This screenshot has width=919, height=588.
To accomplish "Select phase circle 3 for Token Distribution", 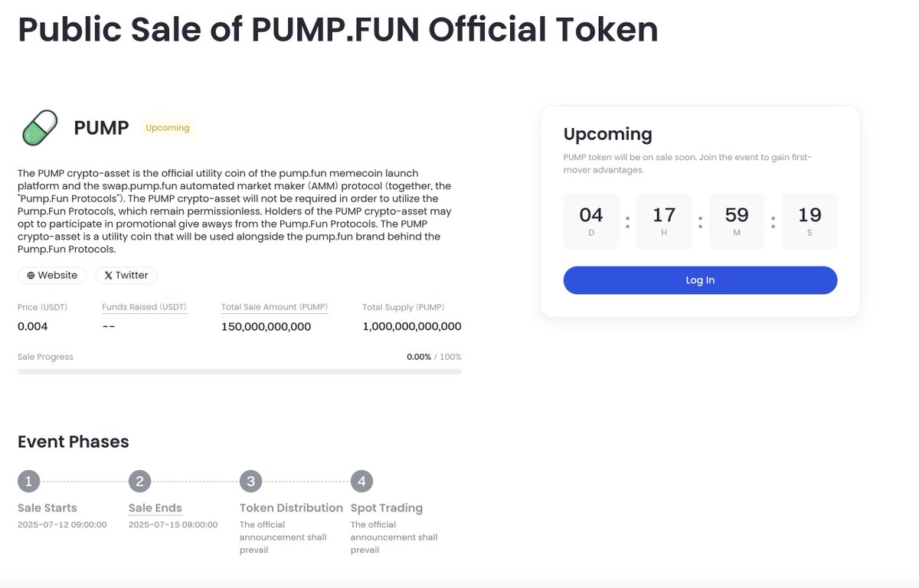I will [x=250, y=481].
